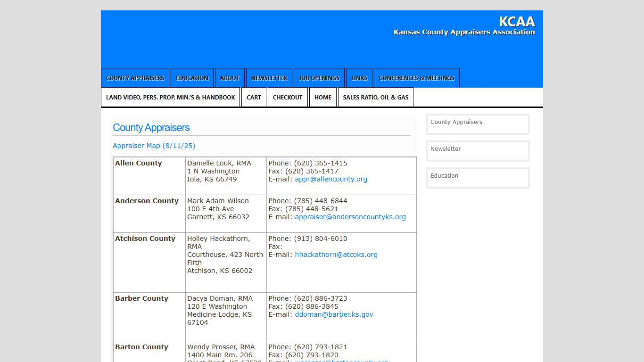Open SALES RATIO, OIL & GAS section
This screenshot has width=644, height=362.
coord(376,97)
